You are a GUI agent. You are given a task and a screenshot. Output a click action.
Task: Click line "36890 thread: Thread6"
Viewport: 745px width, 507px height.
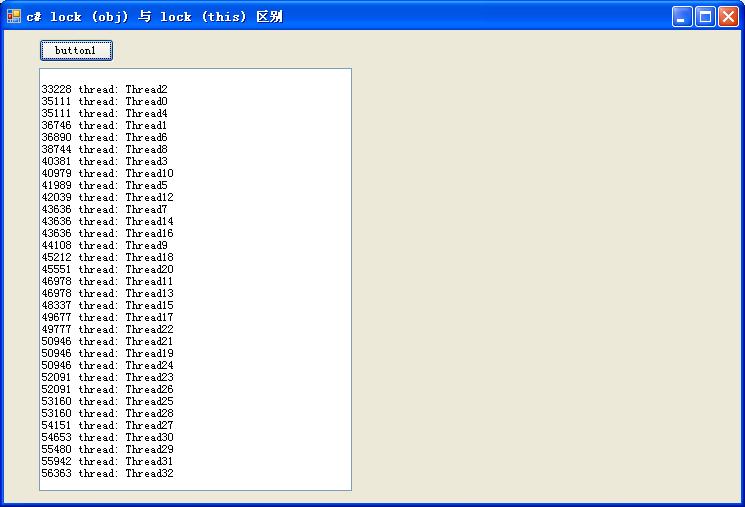(105, 137)
